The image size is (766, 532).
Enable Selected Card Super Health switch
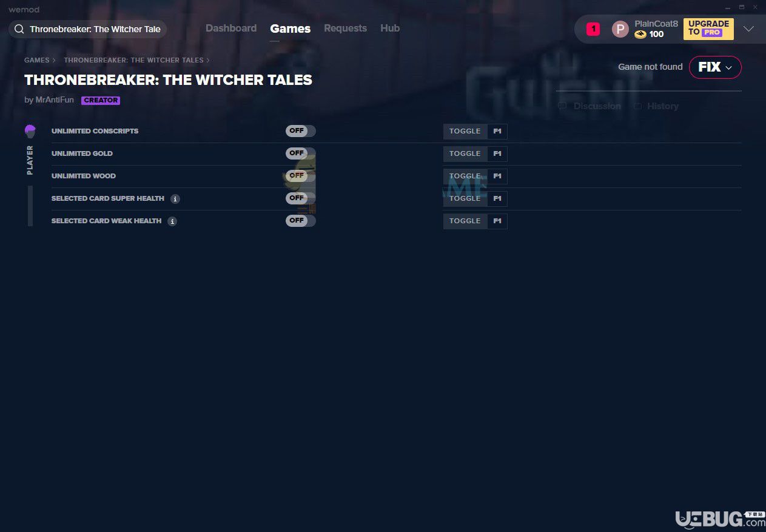301,198
